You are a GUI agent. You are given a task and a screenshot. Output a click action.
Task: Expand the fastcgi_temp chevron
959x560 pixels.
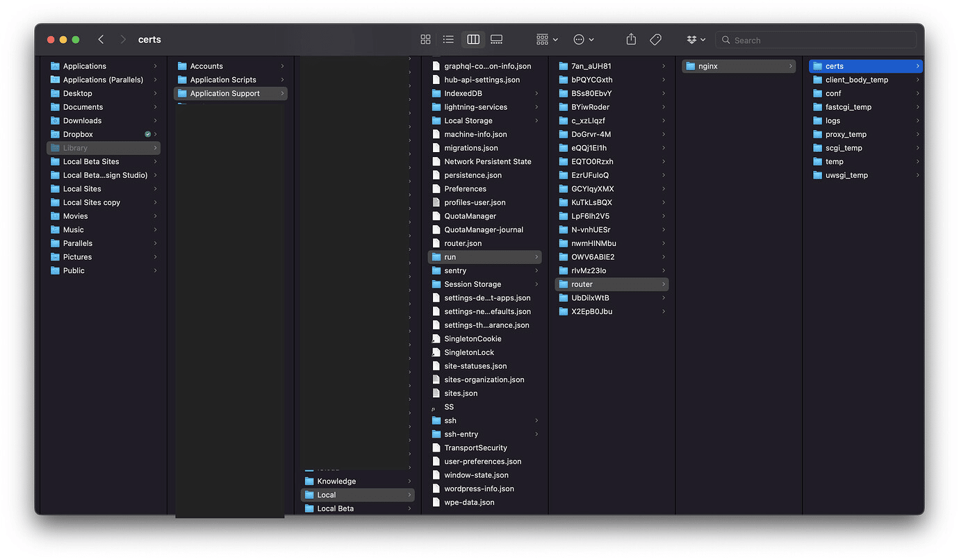(x=918, y=107)
